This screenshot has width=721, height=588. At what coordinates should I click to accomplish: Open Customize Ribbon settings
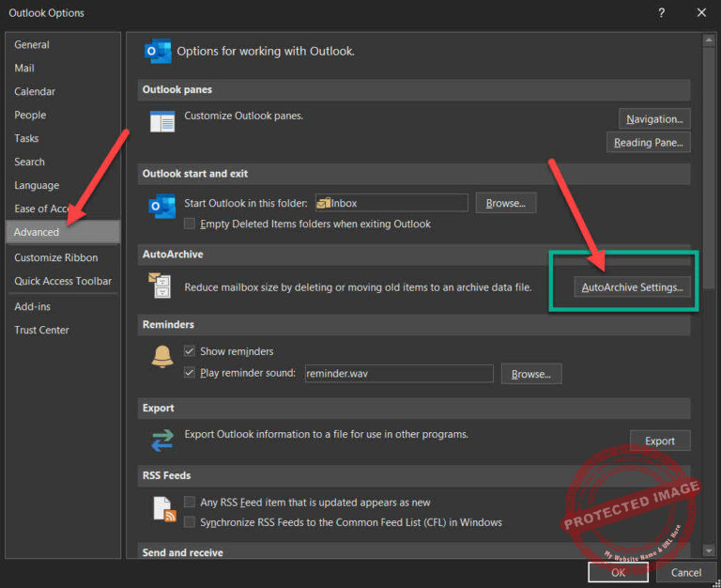[63, 257]
